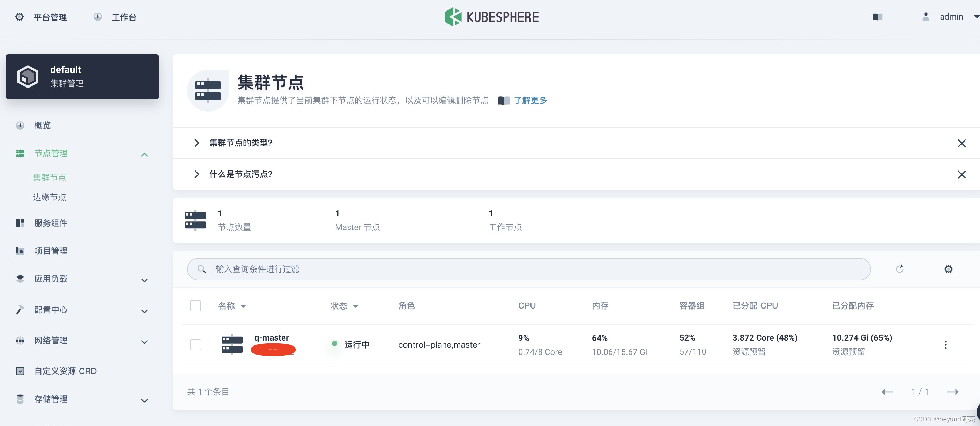This screenshot has height=426, width=980.
Task: Click the node summary server icon
Action: pos(195,220)
